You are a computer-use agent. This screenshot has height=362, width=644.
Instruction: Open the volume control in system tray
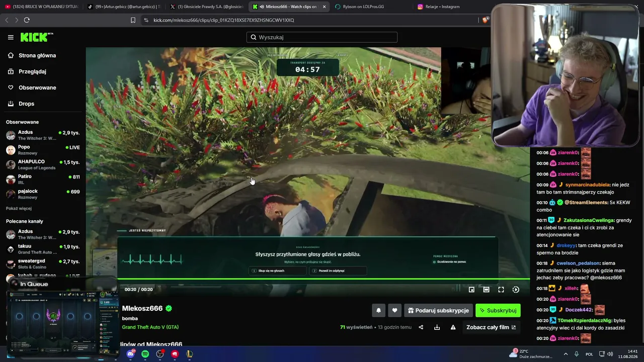pyautogui.click(x=610, y=354)
